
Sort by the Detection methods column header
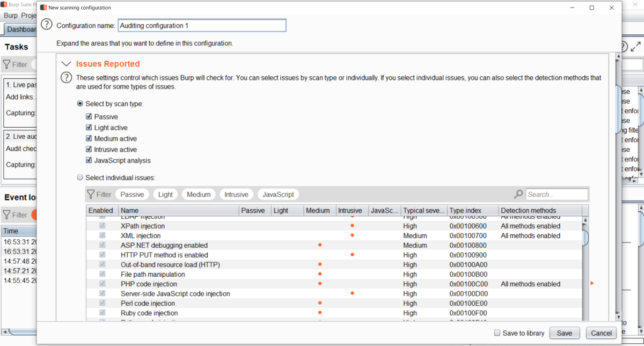[540, 210]
